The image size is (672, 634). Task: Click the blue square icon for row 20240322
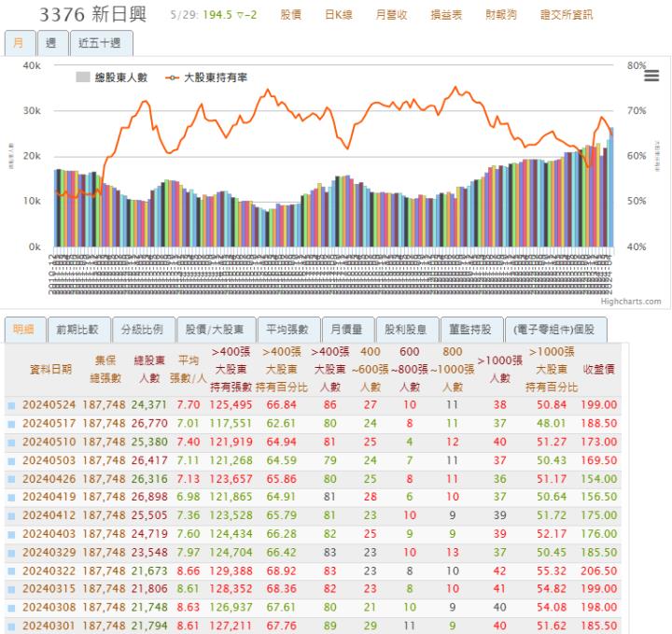point(11,571)
